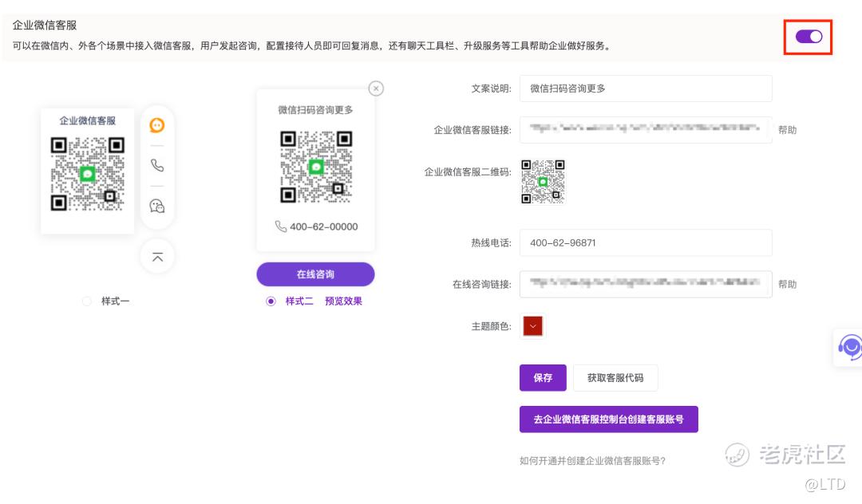Click the 在线咨询链接 input field
The image size is (862, 504).
coord(646,284)
